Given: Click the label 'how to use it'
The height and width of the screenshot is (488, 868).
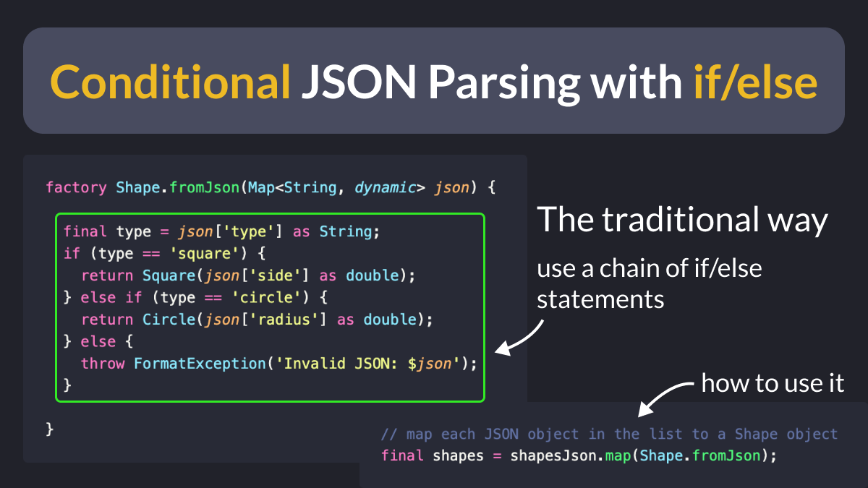Looking at the screenshot, I should click(x=773, y=382).
